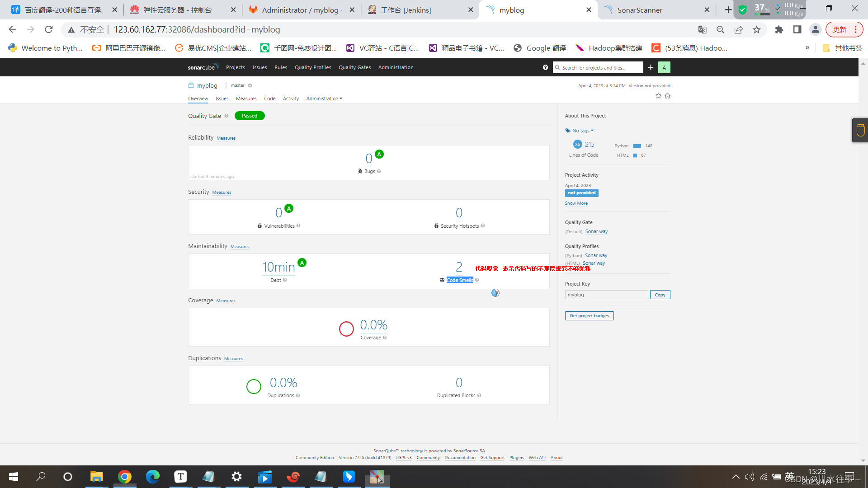Viewport: 868px width, 488px height.
Task: Expand the Administration project dropdown
Action: coord(324,99)
